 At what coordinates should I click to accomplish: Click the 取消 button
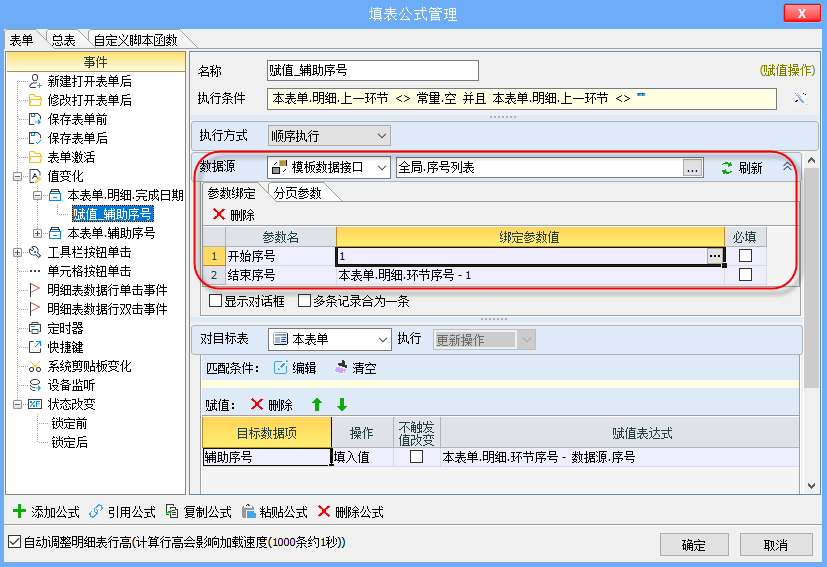776,545
